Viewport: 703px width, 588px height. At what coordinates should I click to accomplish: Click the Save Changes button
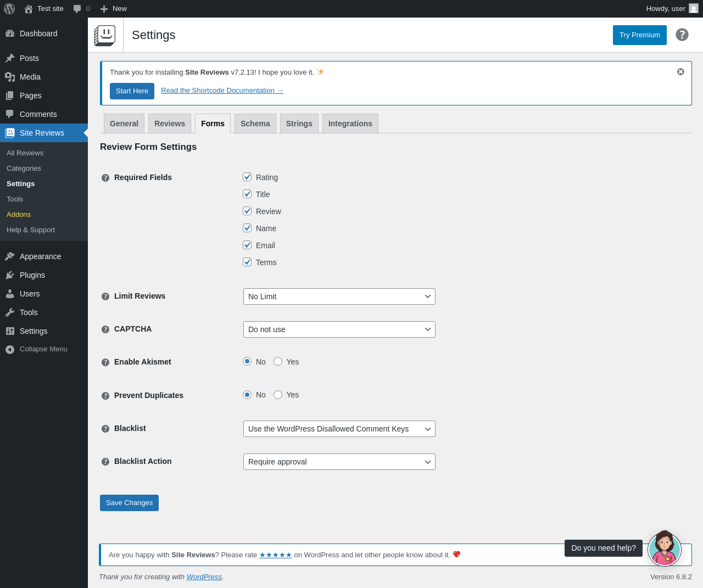[x=129, y=503]
